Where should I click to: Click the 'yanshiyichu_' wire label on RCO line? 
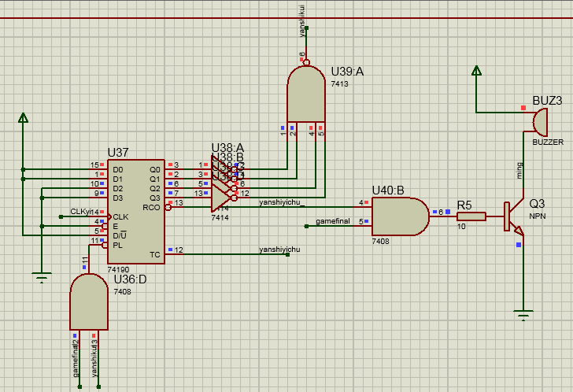tap(282, 202)
